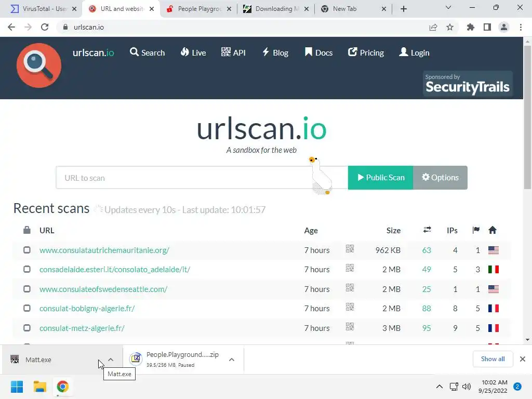Share this page icon in address bar
This screenshot has height=399, width=532.
click(x=433, y=27)
